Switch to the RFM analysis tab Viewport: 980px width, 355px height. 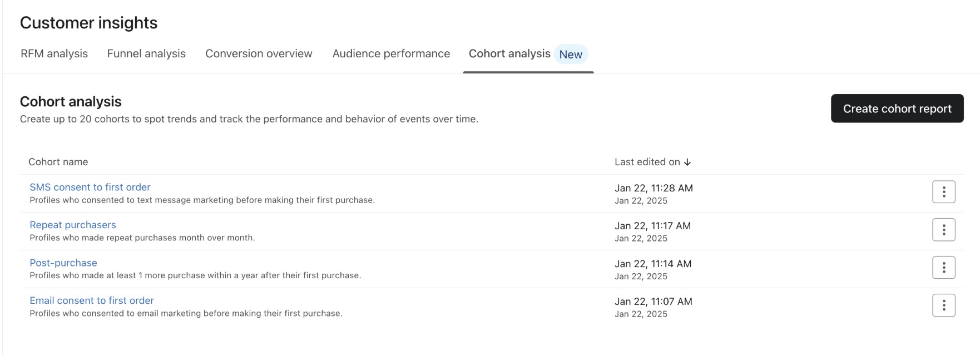[54, 53]
